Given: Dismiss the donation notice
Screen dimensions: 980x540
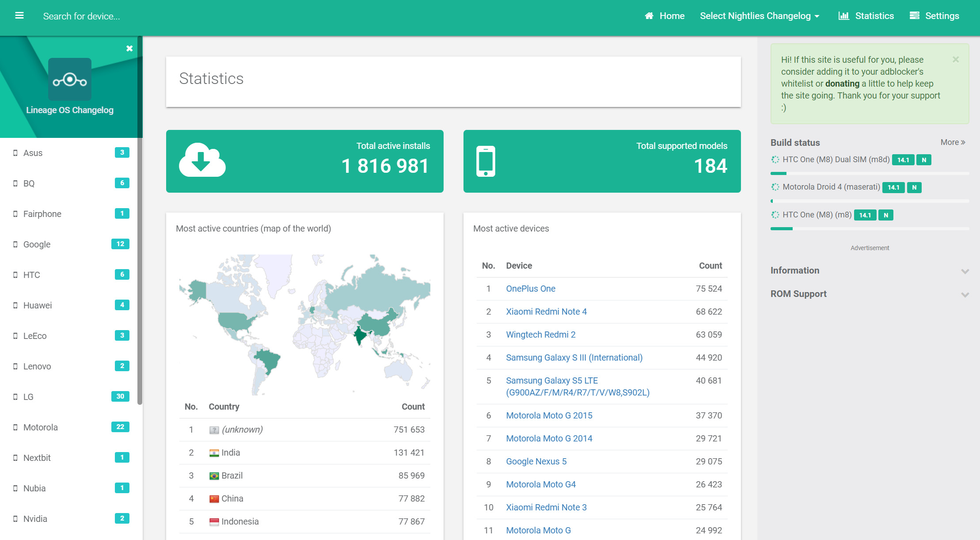Looking at the screenshot, I should click(x=956, y=59).
